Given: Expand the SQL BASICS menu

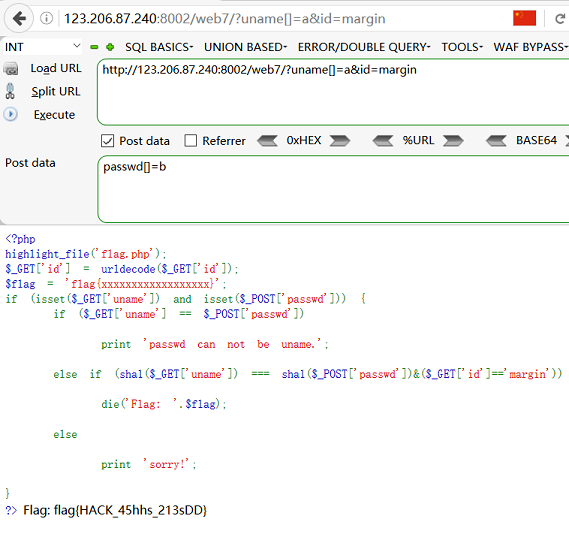Looking at the screenshot, I should (159, 47).
